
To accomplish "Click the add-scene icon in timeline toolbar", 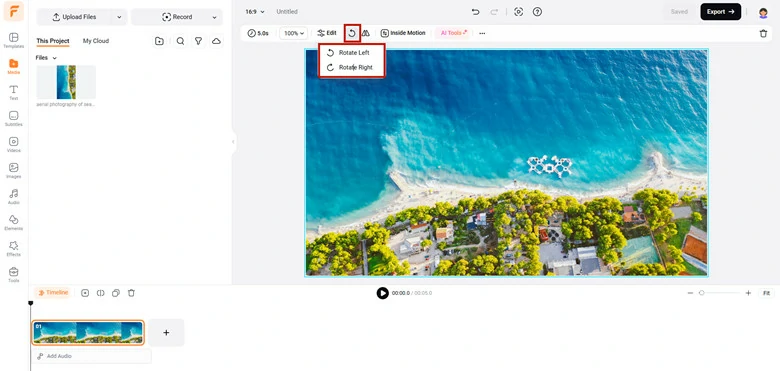I will point(85,293).
